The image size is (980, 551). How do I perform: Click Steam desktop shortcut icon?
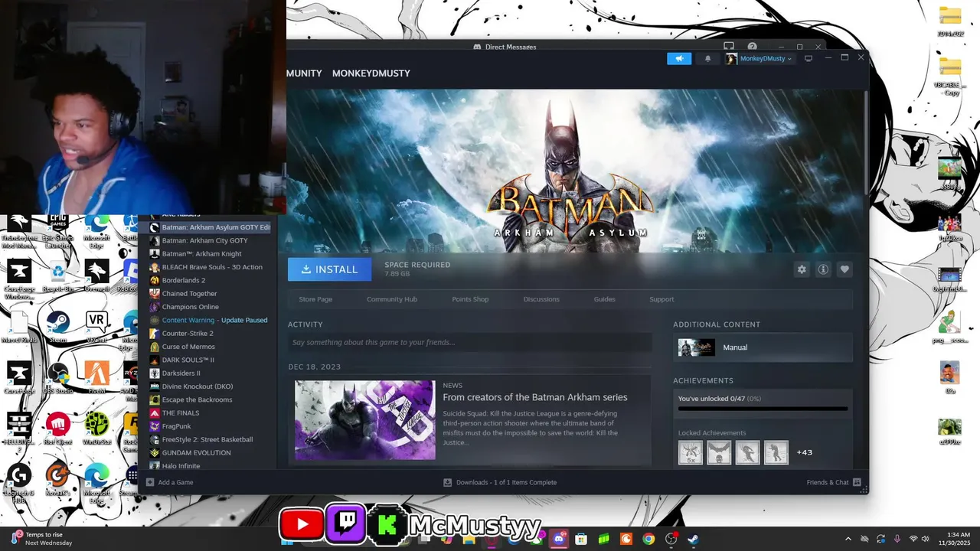coord(58,325)
